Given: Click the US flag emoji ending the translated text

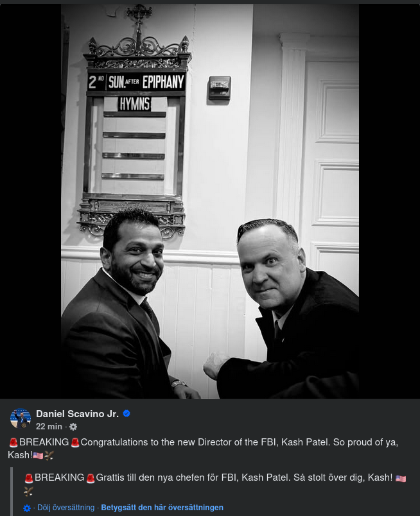Looking at the screenshot, I should [x=401, y=479].
